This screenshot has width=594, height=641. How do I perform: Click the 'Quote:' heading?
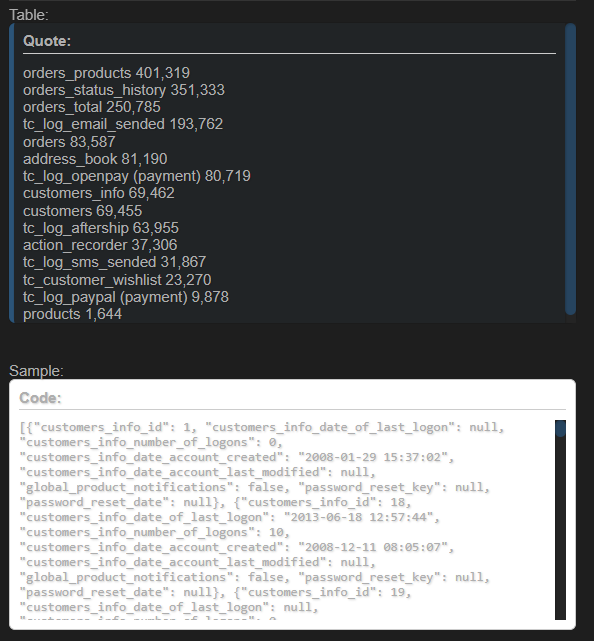(47, 41)
